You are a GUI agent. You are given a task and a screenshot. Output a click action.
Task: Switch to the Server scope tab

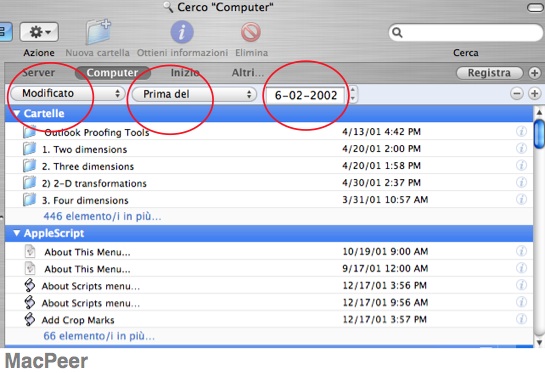coord(38,73)
